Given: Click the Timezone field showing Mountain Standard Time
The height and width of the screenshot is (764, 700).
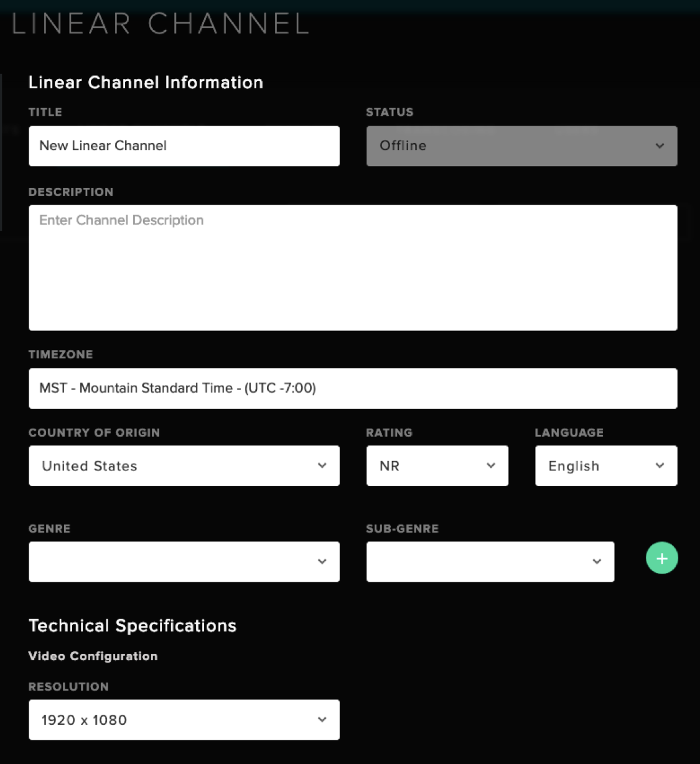Looking at the screenshot, I should (353, 388).
